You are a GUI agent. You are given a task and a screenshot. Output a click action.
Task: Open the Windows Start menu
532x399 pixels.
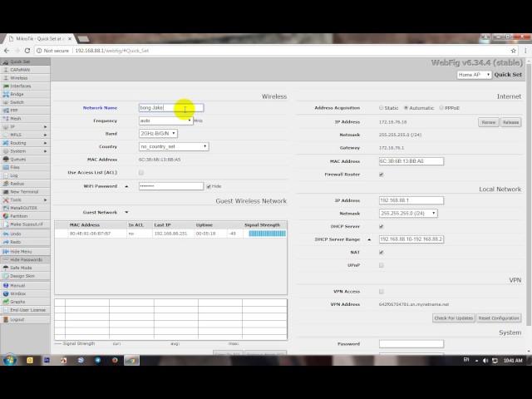click(9, 360)
